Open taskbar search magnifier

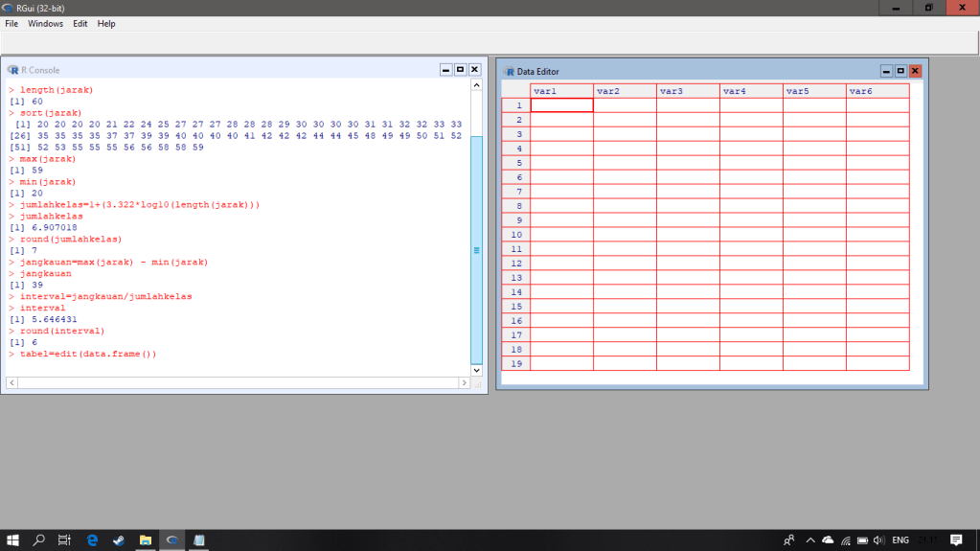pyautogui.click(x=39, y=540)
